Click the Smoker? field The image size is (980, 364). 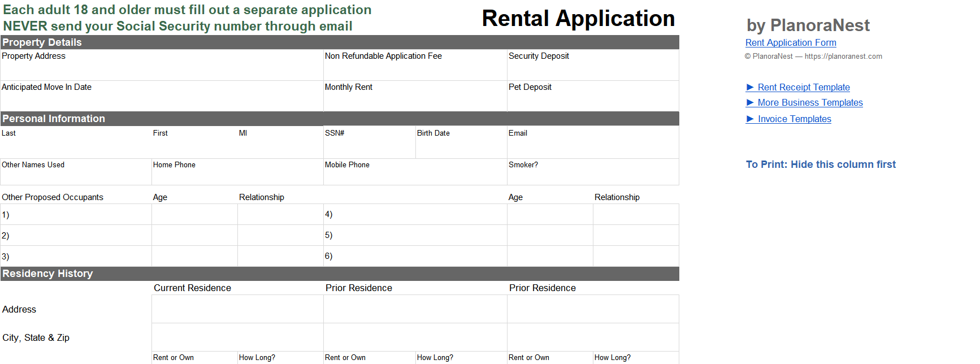(x=593, y=172)
